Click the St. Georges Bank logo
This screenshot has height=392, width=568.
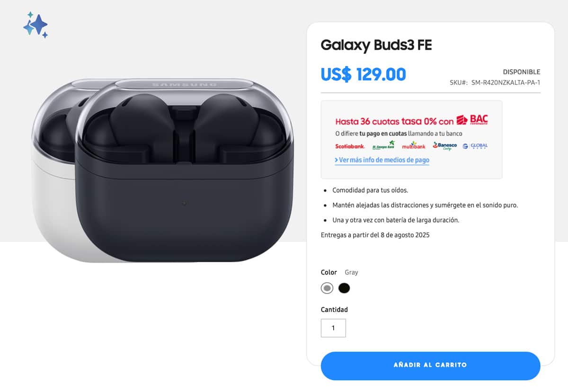tap(383, 145)
